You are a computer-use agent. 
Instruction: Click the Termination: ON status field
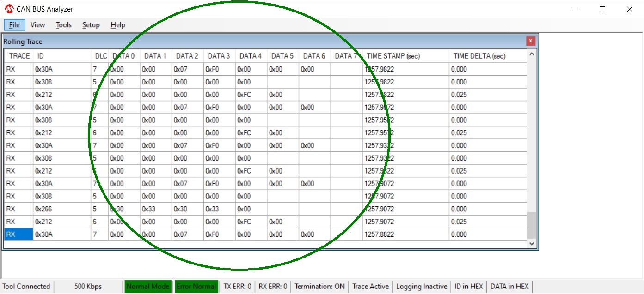pyautogui.click(x=319, y=287)
